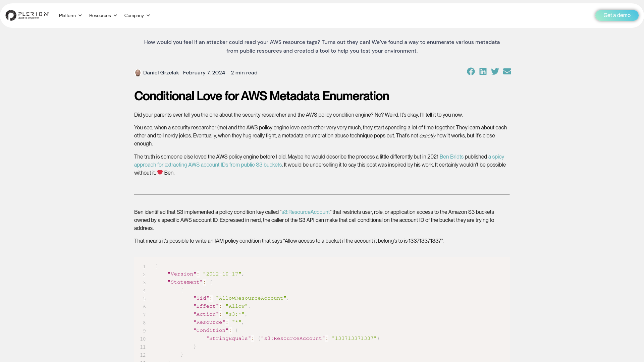Click the "Statement" code line
Viewport: 644px width, 362px height.
(x=190, y=282)
